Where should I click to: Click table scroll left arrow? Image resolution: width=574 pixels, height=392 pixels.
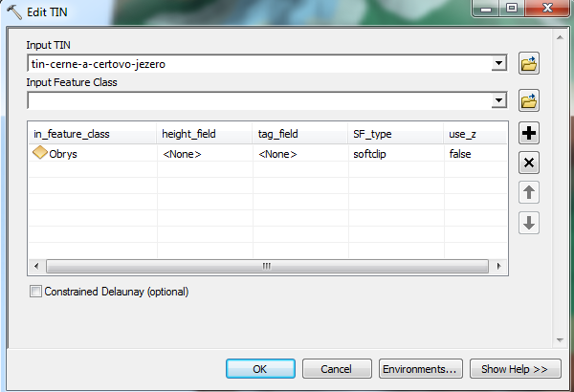click(36, 266)
